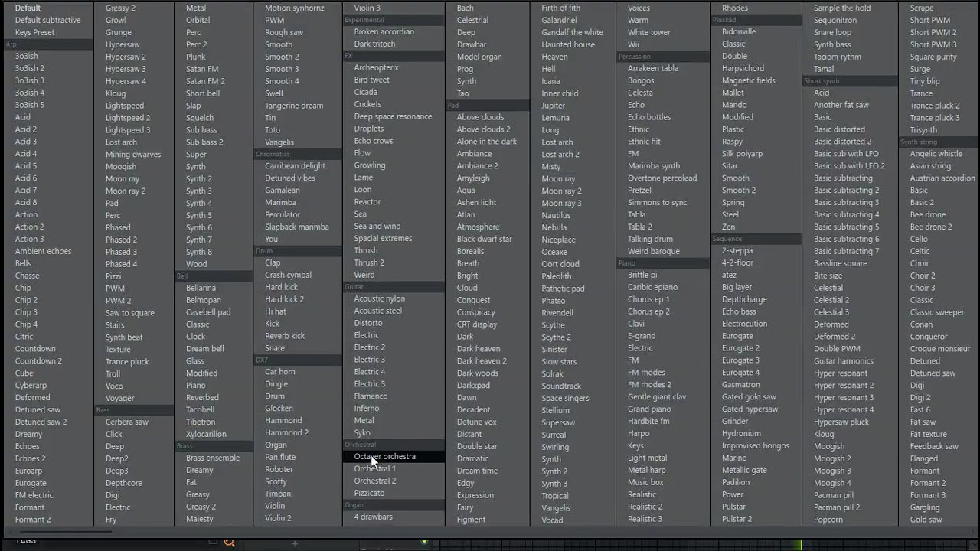
Task: Choose the Magnetic fields plucked preset
Action: [749, 80]
